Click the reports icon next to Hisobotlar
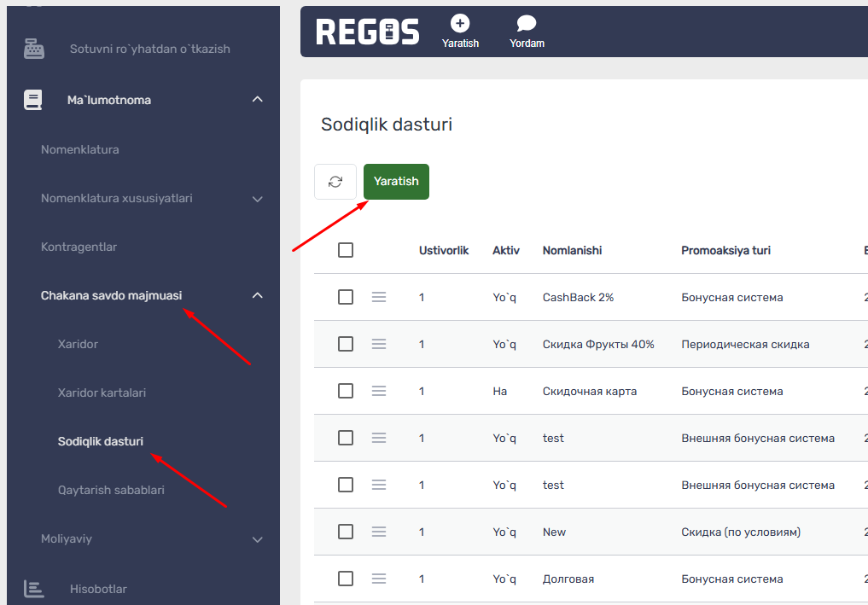The height and width of the screenshot is (605, 868). (33, 588)
